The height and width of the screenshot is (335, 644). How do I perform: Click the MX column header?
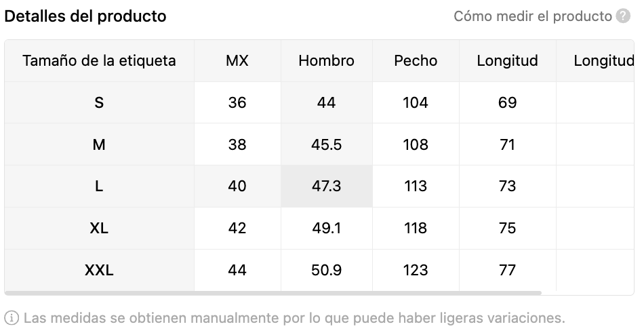(237, 61)
